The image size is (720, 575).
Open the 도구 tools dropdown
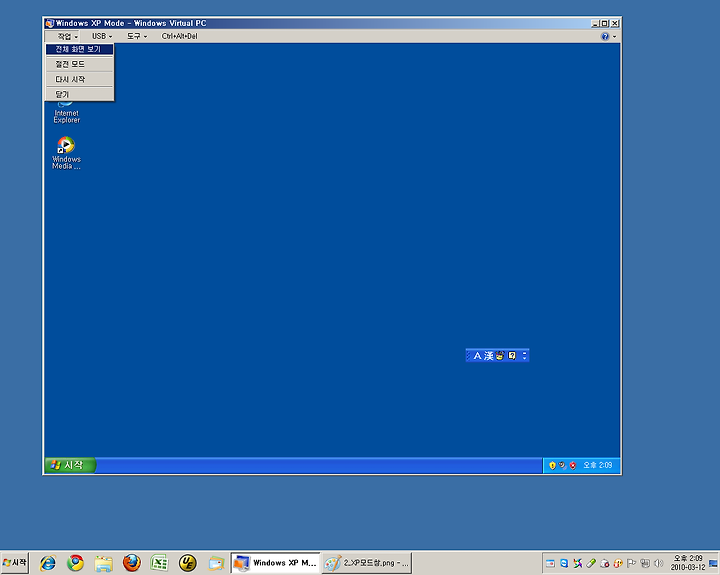tap(137, 36)
